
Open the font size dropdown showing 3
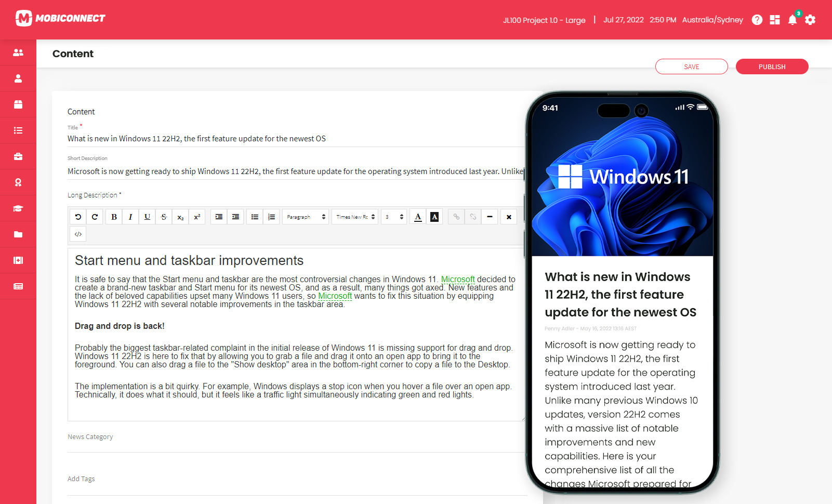(x=394, y=217)
